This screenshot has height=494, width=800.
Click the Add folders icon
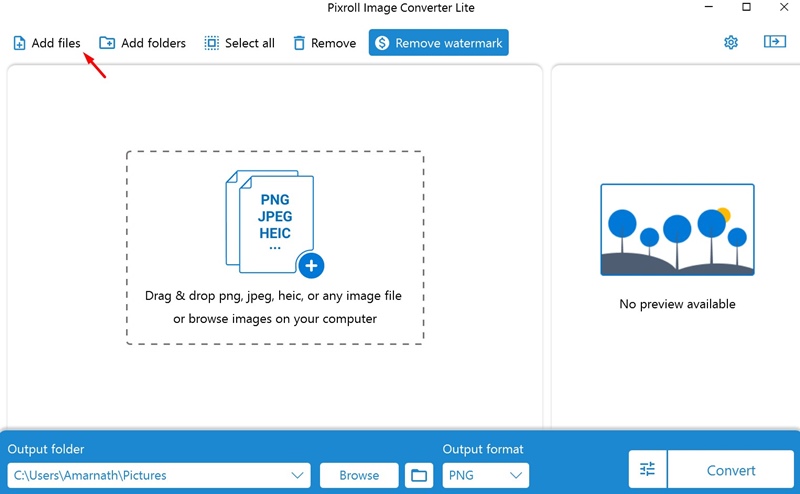pos(107,43)
